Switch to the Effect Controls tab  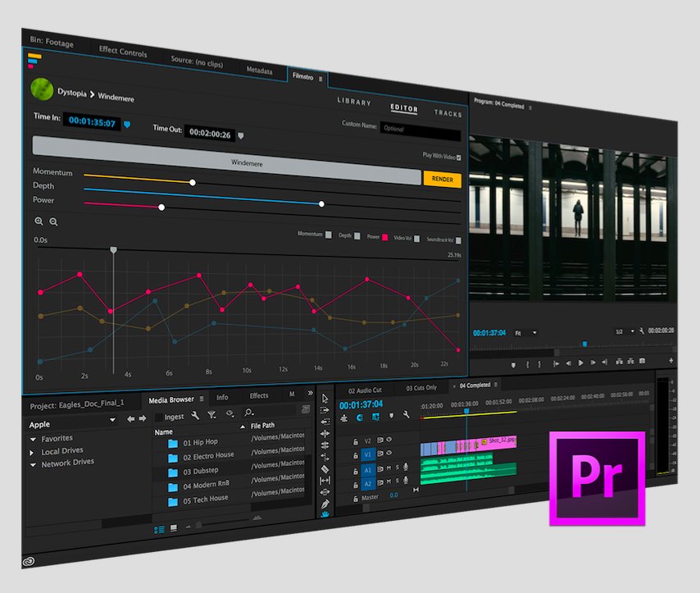tap(123, 52)
